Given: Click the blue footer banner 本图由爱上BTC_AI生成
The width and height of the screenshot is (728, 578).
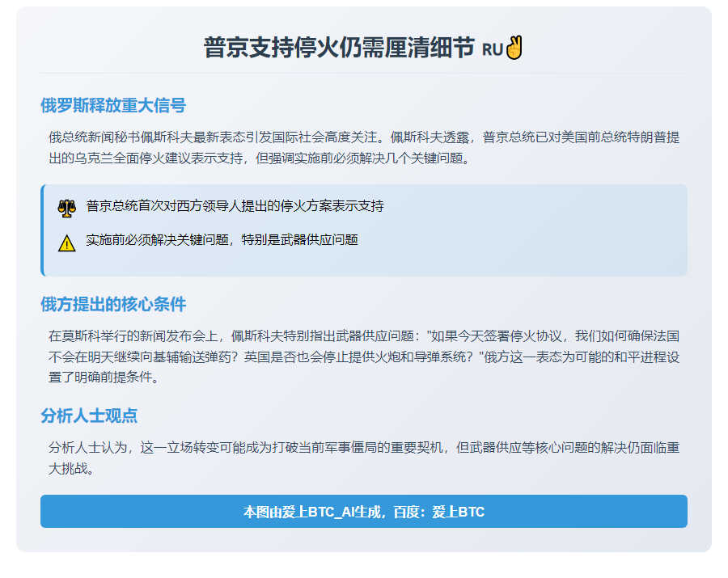Looking at the screenshot, I should [x=364, y=511].
